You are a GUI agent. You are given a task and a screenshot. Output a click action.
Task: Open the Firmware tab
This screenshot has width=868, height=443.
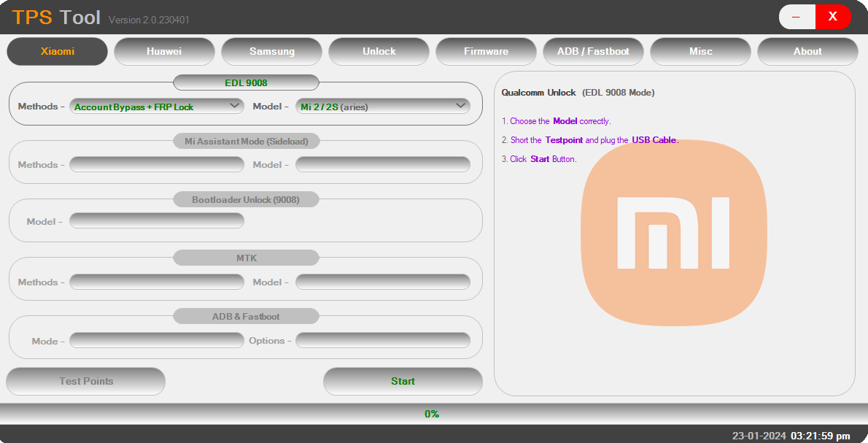coord(486,52)
